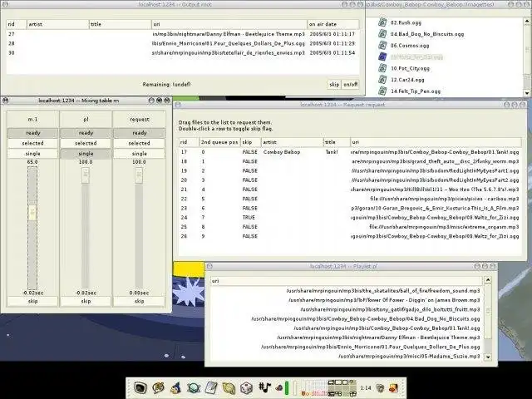Click the 1:14 clock in the dock
The image size is (532, 399).
point(366,388)
